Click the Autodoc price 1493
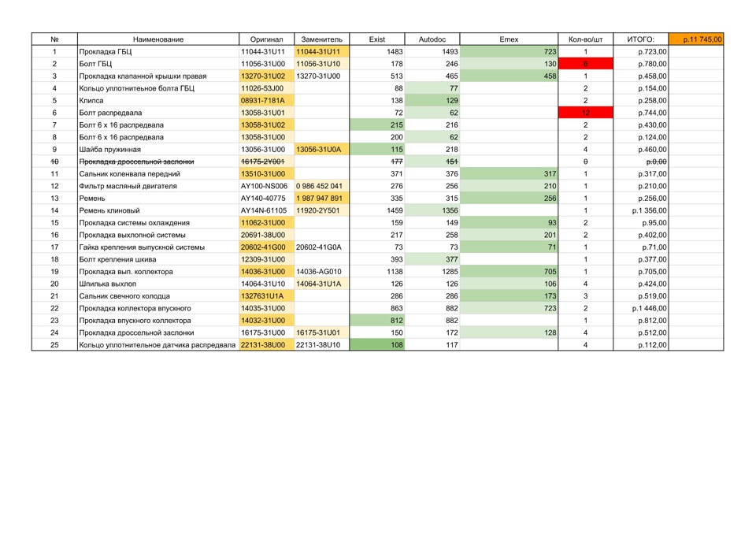This screenshot has width=756, height=535. (x=432, y=52)
